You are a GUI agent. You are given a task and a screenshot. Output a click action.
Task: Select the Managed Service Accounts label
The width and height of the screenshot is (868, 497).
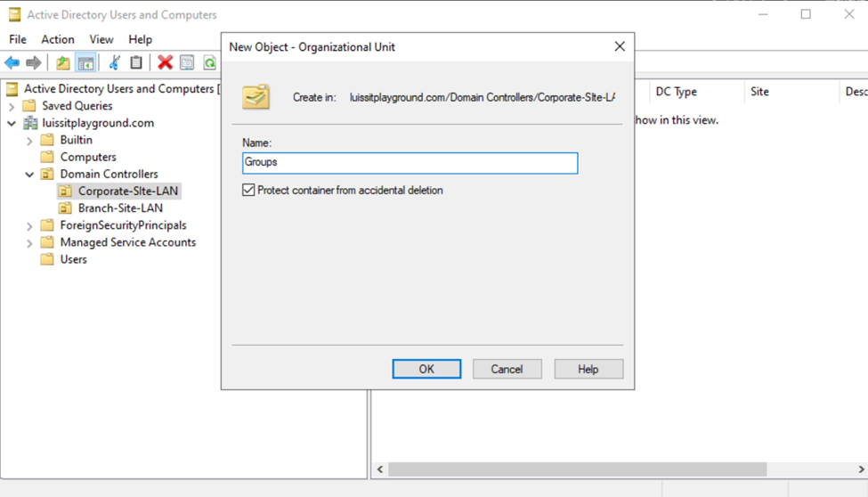tap(128, 242)
